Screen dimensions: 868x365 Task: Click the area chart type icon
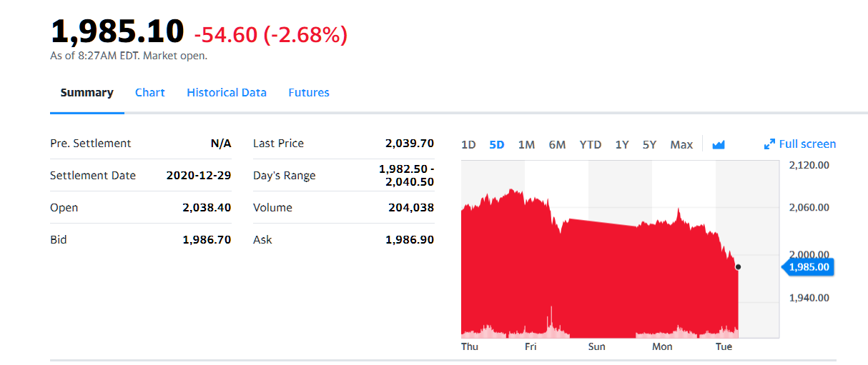(719, 145)
